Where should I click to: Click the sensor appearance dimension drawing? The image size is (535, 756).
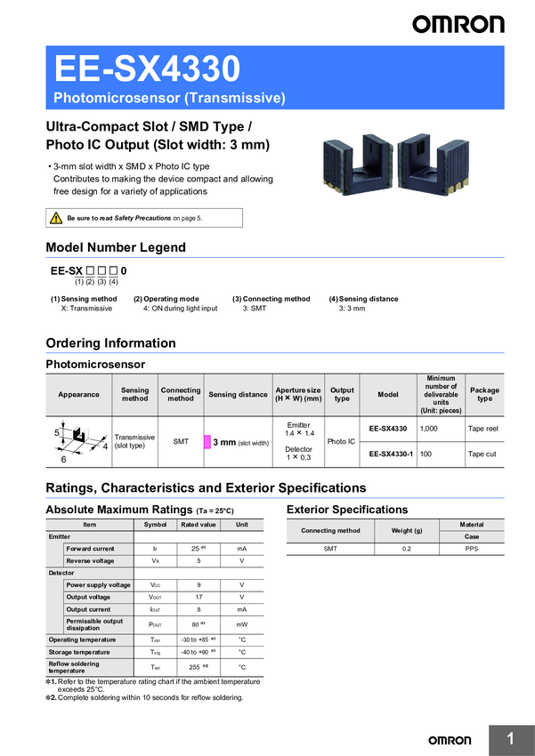(x=79, y=442)
